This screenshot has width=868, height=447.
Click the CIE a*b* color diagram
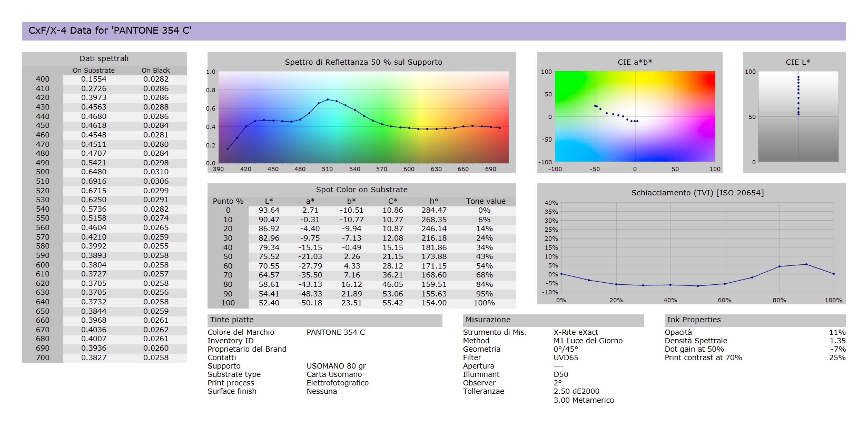635,117
